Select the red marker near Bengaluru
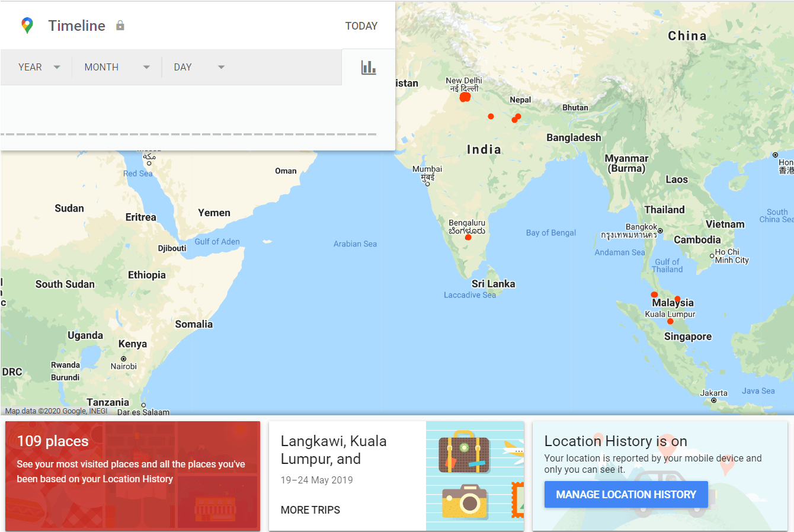This screenshot has height=532, width=794. (x=468, y=236)
